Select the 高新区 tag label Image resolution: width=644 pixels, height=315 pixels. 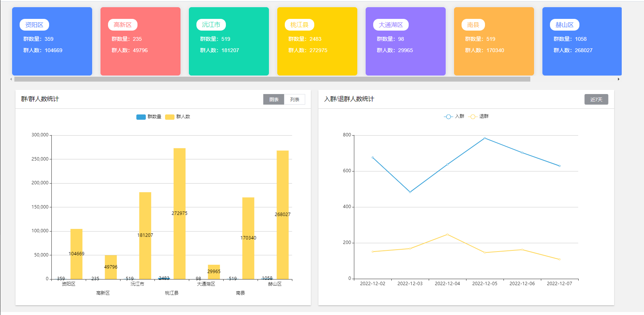tap(123, 25)
